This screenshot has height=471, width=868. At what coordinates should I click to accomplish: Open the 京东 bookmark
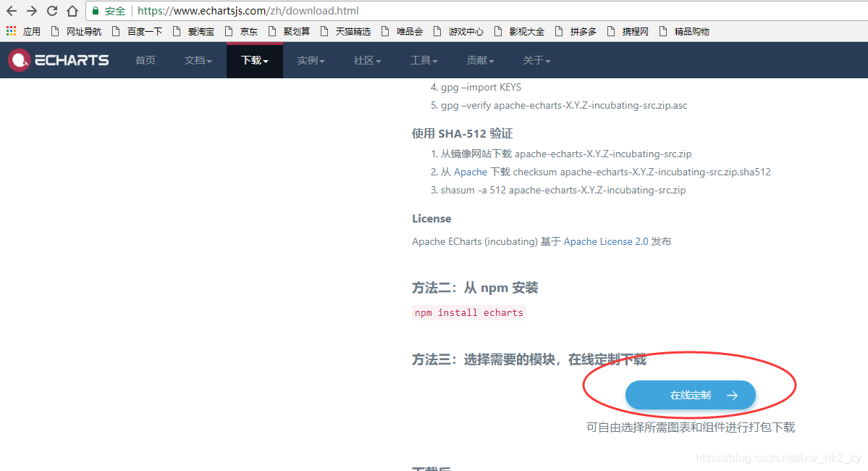click(x=242, y=32)
